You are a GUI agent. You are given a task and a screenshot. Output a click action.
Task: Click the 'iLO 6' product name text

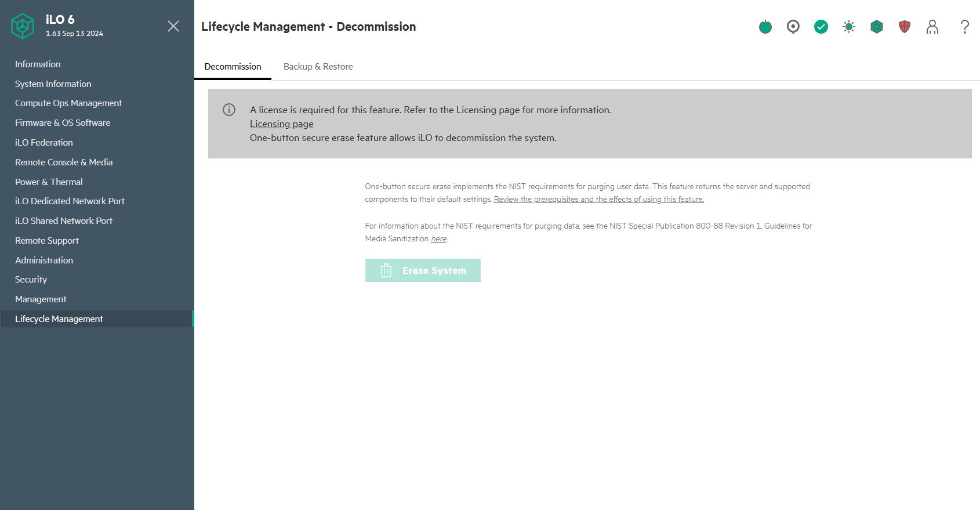coord(60,20)
